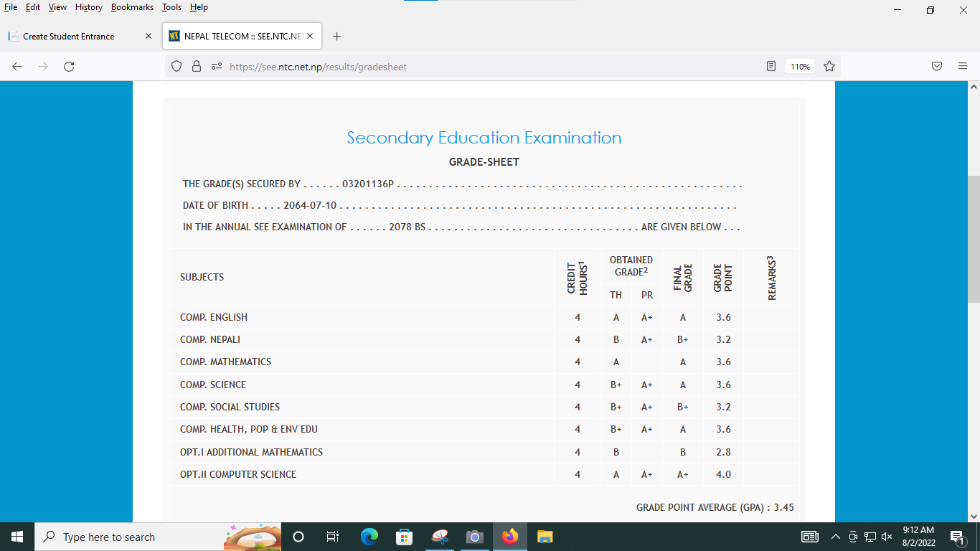Screen dimensions: 980x551
Task: Toggle the muted volume icon in tray
Action: (x=887, y=537)
